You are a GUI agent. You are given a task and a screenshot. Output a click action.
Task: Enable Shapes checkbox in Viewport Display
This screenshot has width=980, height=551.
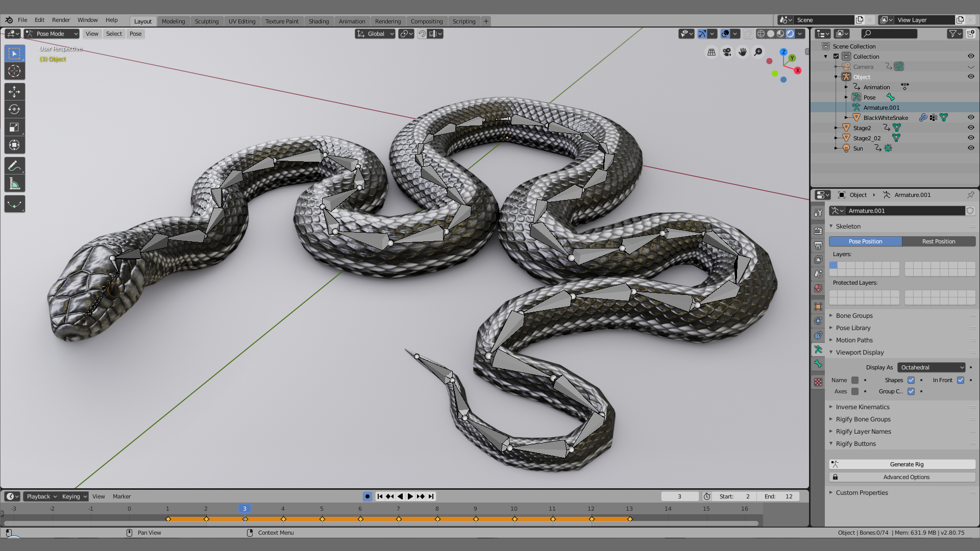[911, 380]
